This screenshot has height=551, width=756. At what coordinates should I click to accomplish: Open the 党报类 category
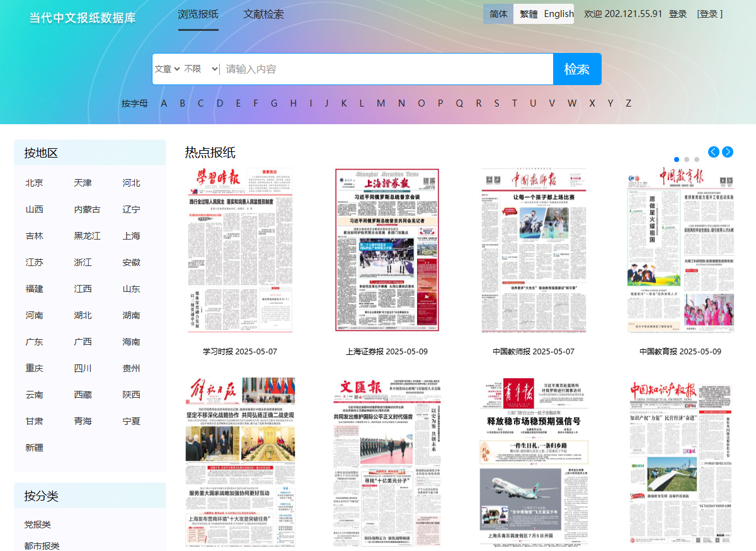38,525
